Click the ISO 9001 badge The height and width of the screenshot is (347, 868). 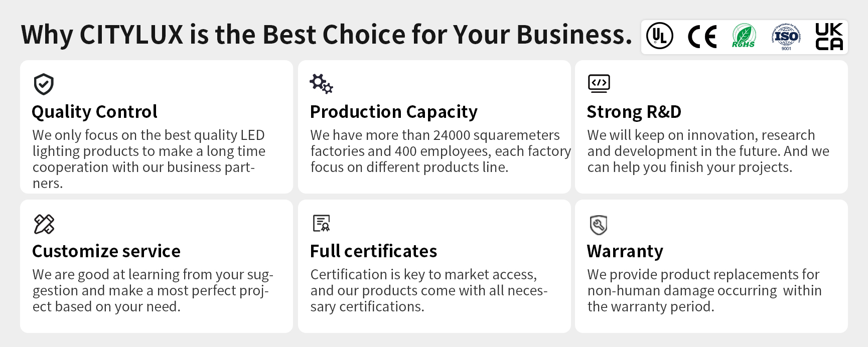(786, 37)
